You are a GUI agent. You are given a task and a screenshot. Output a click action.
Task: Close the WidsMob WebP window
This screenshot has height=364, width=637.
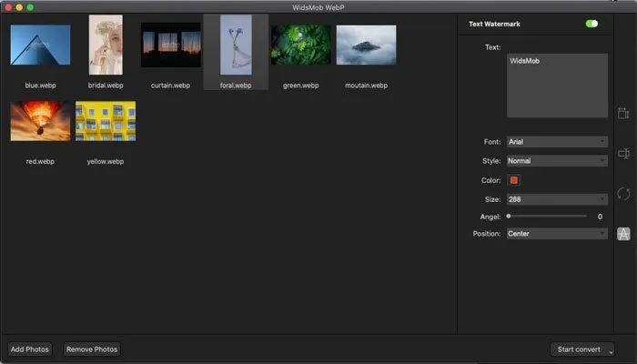8,7
